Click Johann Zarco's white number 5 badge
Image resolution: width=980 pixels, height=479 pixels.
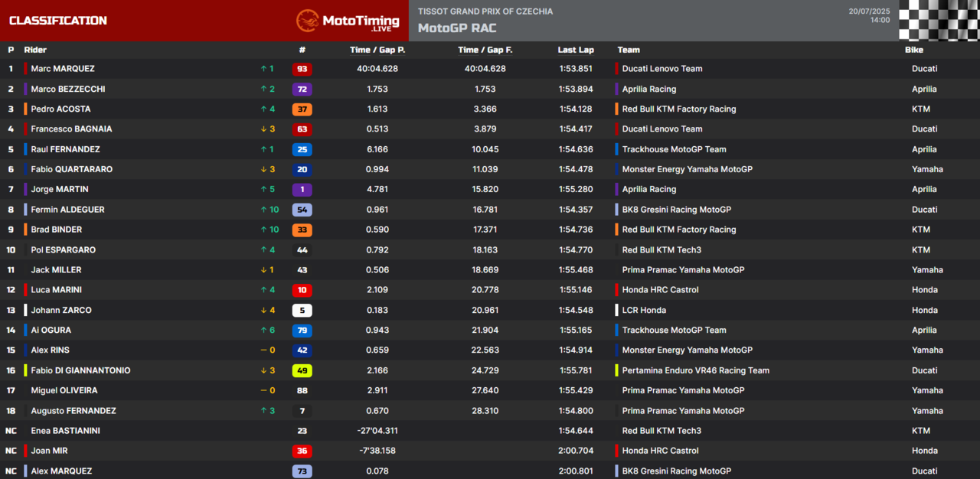(x=302, y=310)
